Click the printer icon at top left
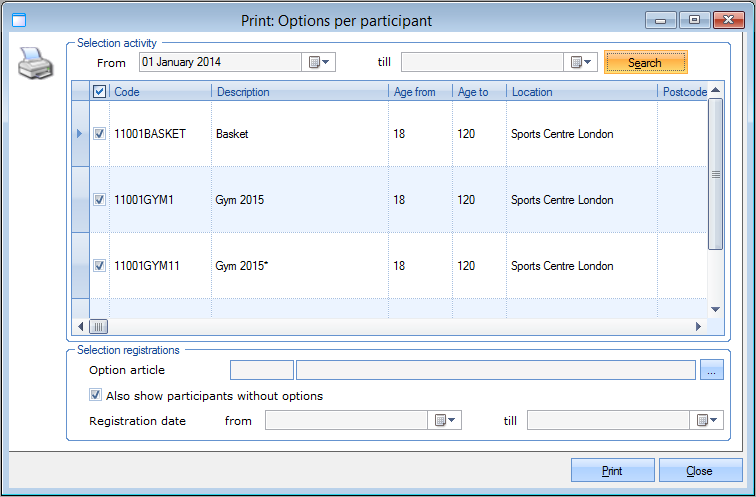This screenshot has width=756, height=497. pyautogui.click(x=36, y=66)
